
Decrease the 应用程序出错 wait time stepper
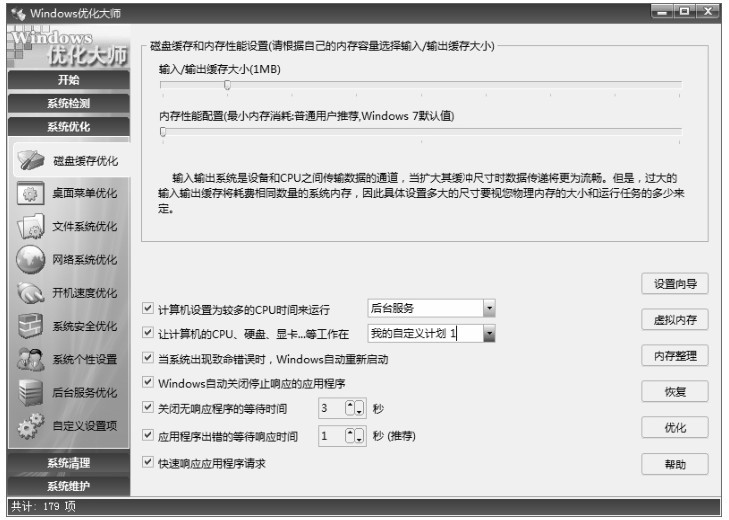point(359,436)
